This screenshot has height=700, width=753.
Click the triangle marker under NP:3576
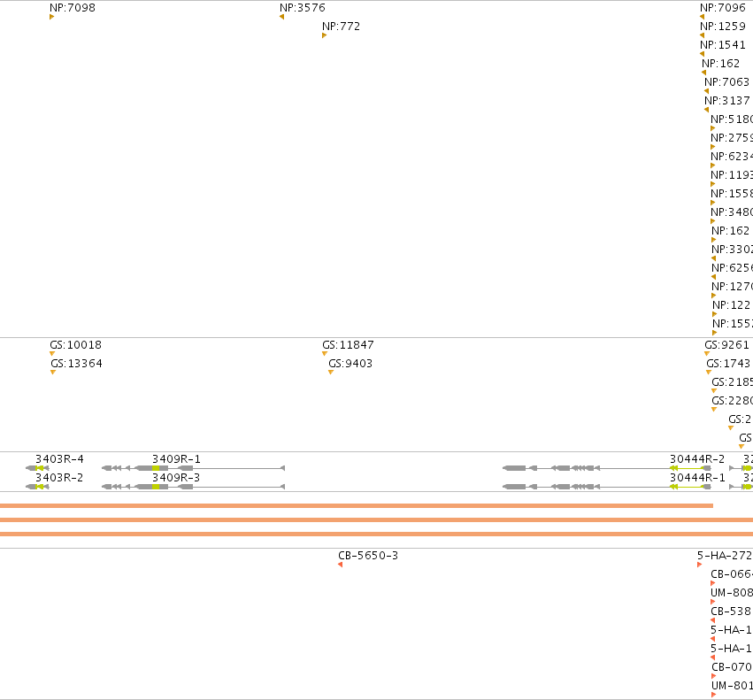point(282,17)
